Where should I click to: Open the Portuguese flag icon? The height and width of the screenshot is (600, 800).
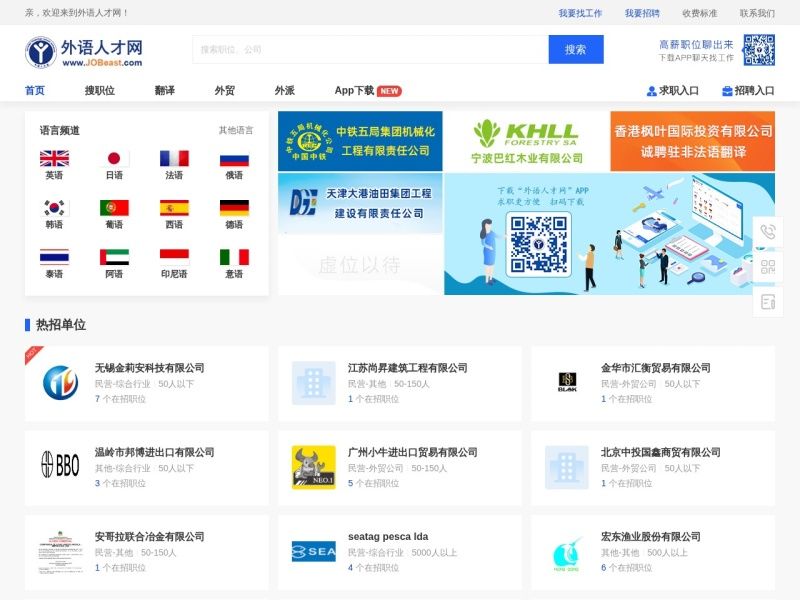pos(114,208)
